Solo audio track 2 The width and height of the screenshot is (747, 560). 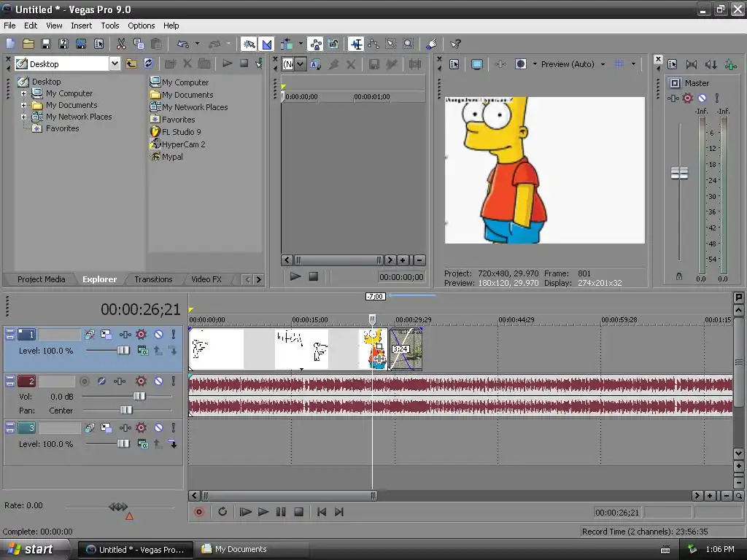(x=174, y=381)
